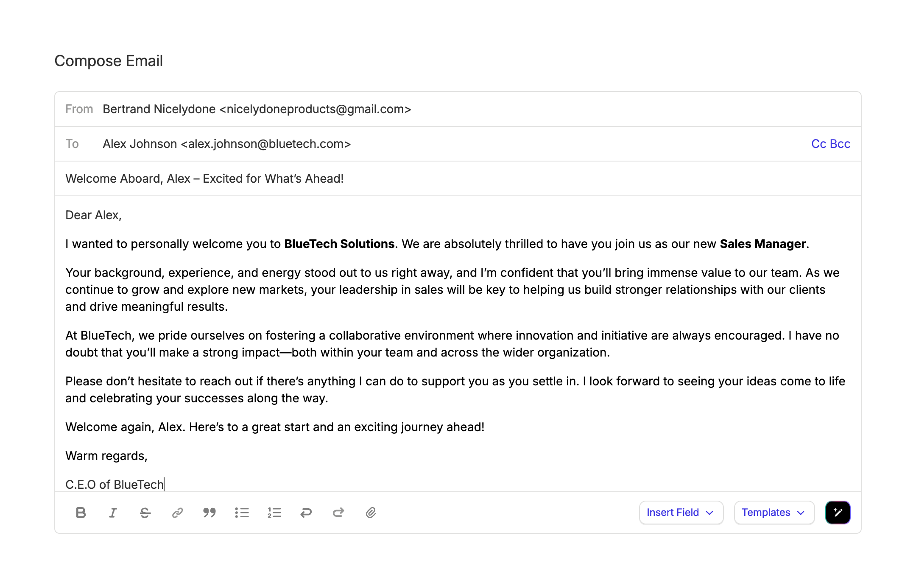Toggle bold formatting in the toolbar
This screenshot has height=588, width=916.
(81, 513)
